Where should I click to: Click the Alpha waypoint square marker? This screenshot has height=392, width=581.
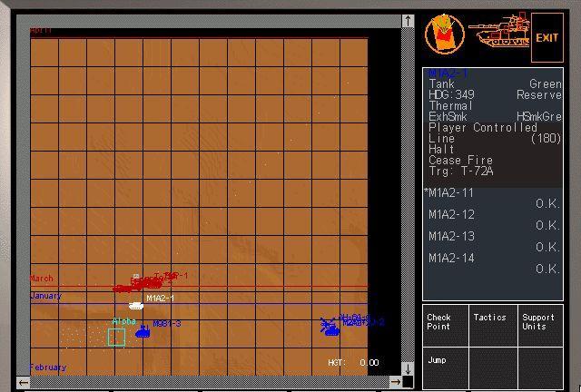[x=116, y=338]
